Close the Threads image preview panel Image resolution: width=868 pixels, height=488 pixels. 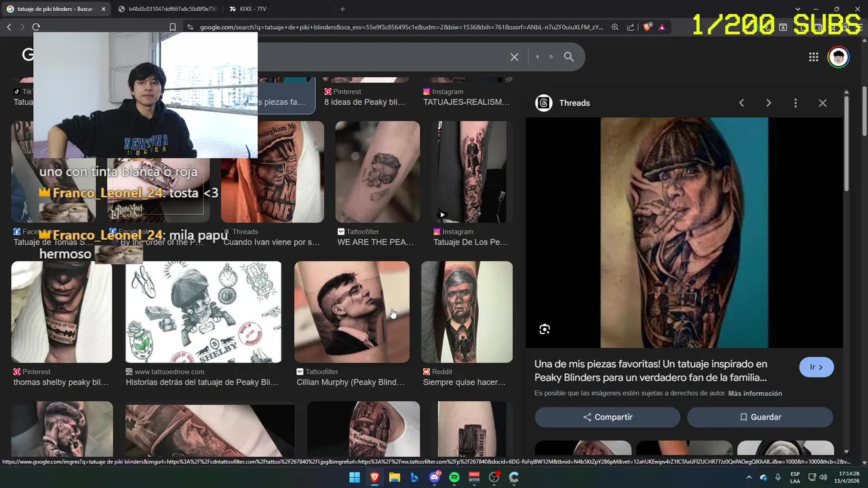(x=823, y=103)
